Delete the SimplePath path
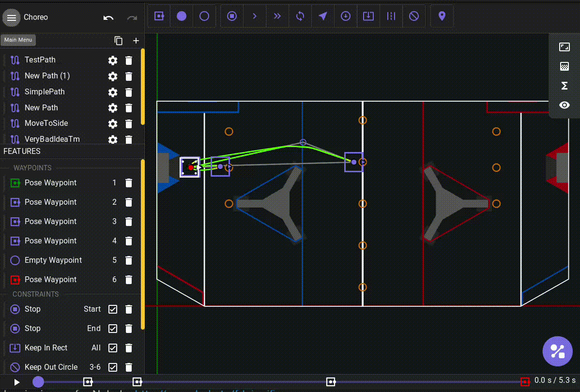The image size is (580, 392). tap(129, 92)
